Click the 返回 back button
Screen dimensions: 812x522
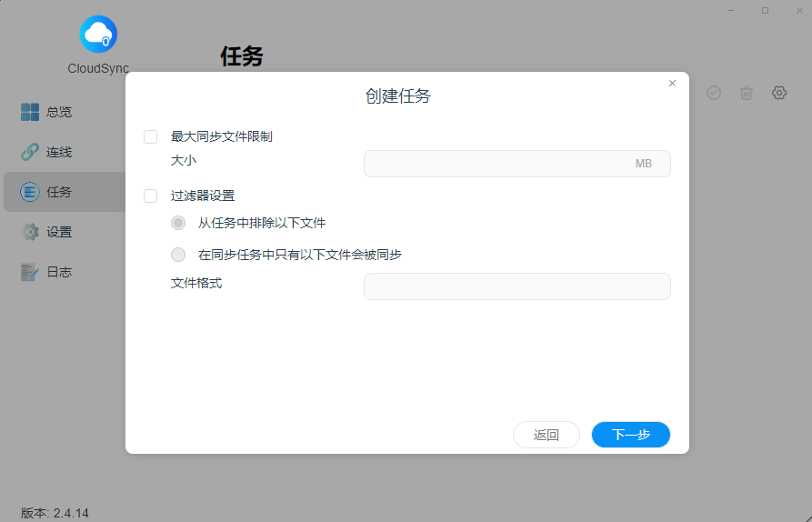[x=546, y=435]
